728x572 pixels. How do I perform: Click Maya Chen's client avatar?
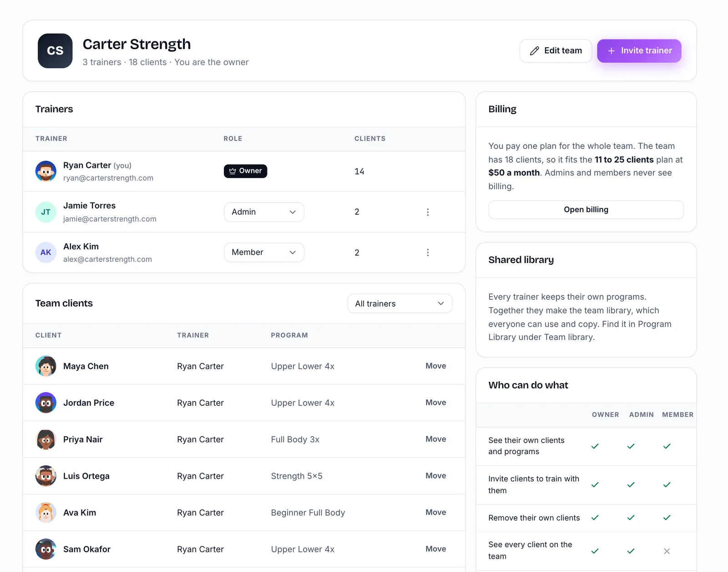[46, 366]
